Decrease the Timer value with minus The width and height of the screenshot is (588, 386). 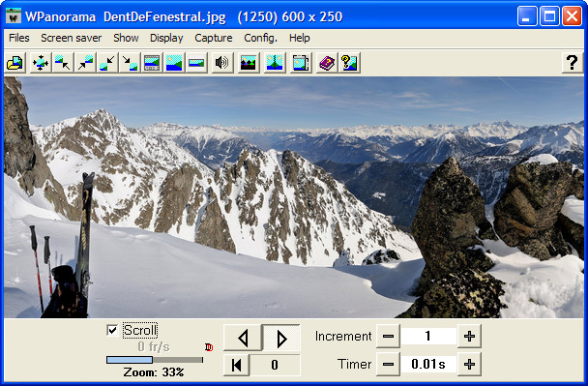[x=388, y=364]
